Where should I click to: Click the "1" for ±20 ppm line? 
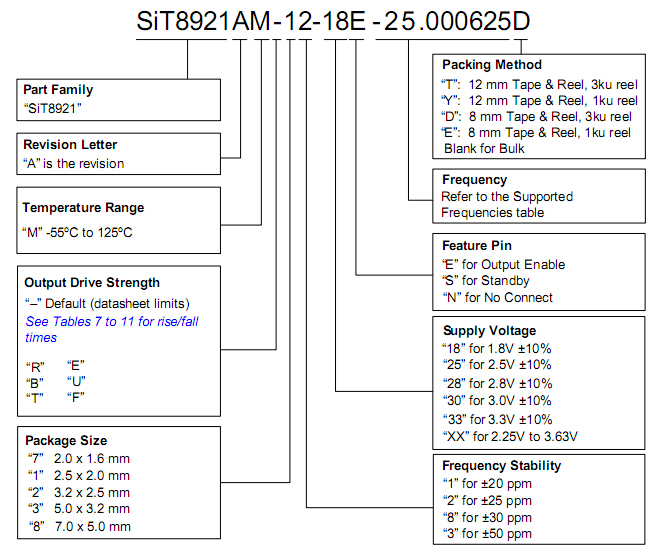487,483
